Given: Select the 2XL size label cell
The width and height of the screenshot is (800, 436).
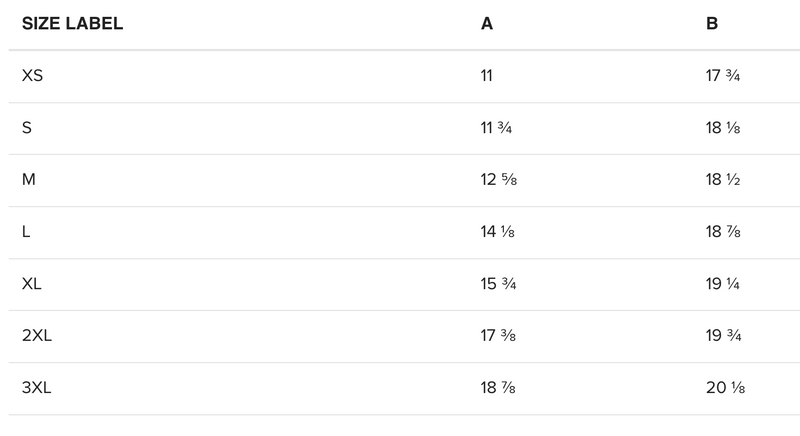Looking at the screenshot, I should pos(37,336).
